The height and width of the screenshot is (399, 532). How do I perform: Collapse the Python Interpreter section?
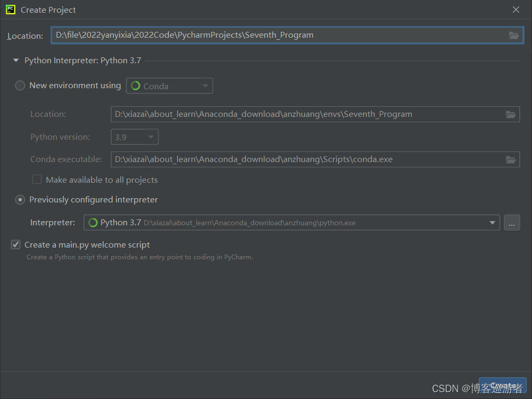click(15, 61)
